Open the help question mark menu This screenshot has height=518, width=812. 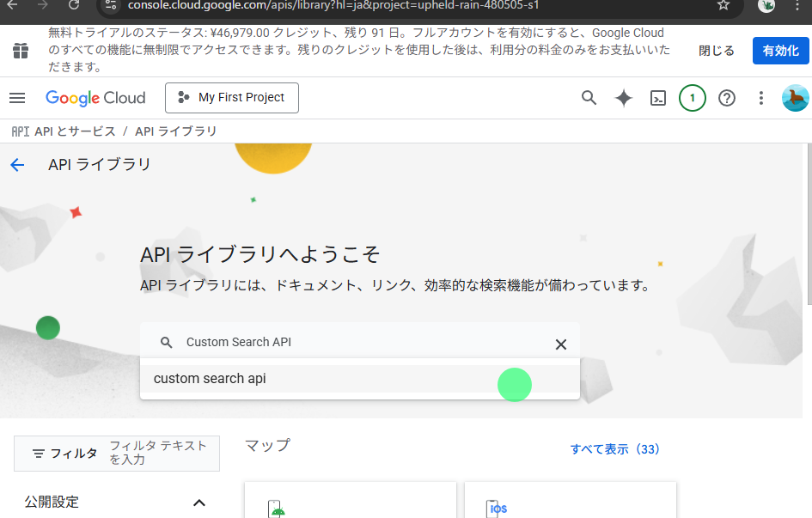coord(727,98)
